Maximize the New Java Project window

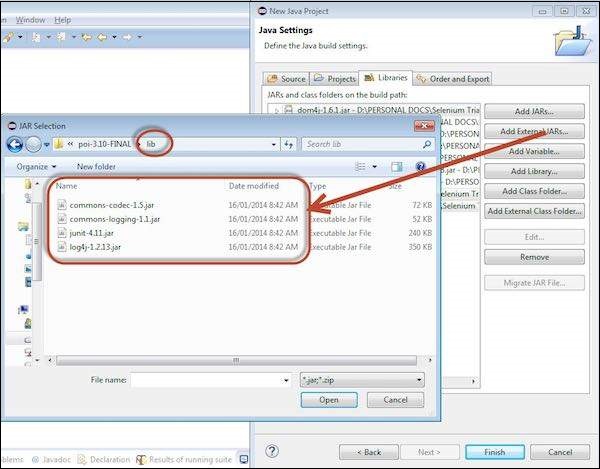point(564,11)
